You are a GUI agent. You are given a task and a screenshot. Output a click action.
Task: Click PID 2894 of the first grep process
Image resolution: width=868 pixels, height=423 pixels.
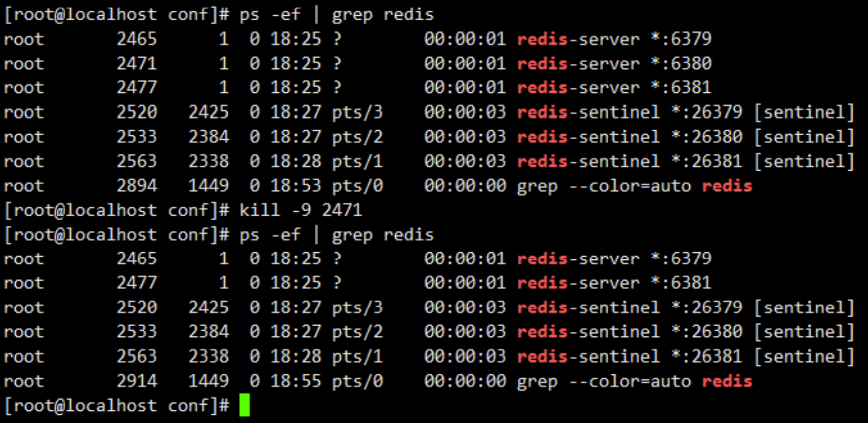[x=137, y=186]
